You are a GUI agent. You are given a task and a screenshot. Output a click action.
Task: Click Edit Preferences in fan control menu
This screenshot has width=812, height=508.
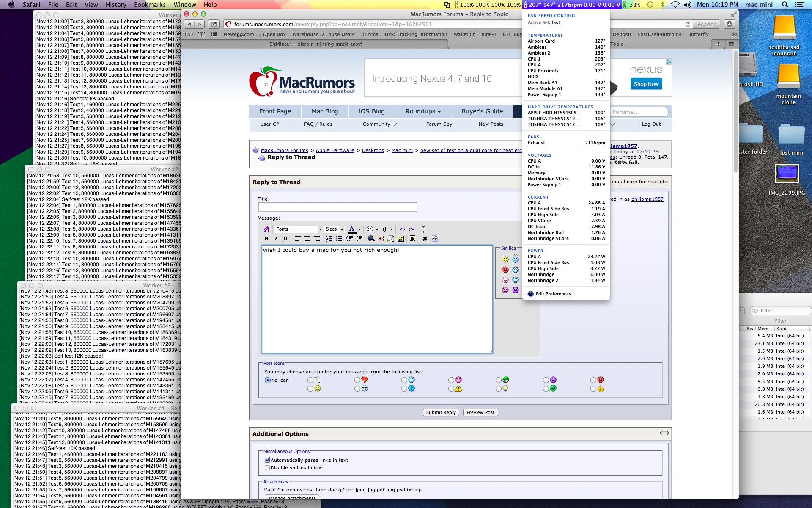click(x=555, y=294)
